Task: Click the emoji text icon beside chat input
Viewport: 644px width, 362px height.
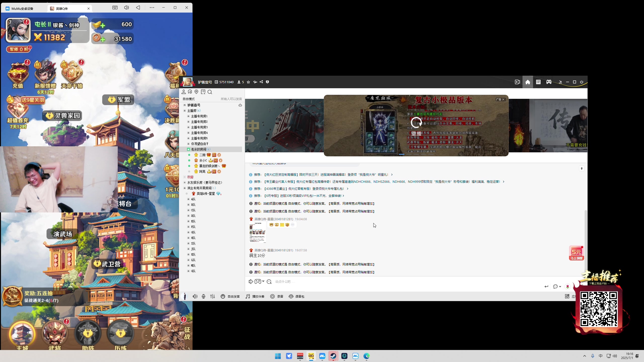Action: click(269, 282)
